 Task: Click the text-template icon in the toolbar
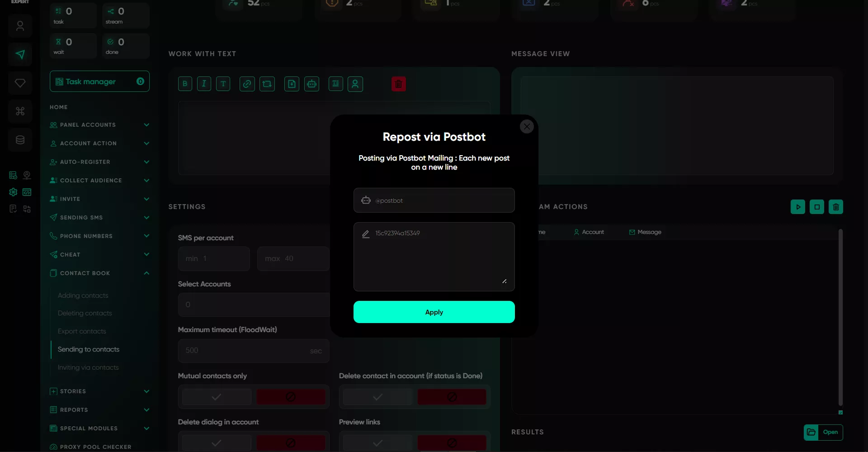point(335,84)
